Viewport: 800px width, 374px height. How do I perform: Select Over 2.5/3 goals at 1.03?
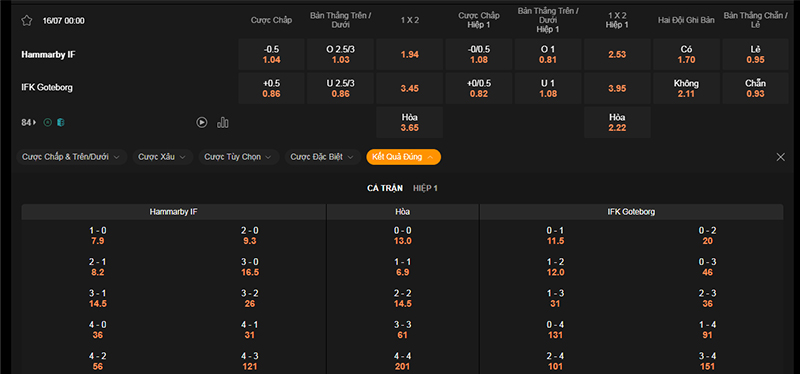point(340,55)
